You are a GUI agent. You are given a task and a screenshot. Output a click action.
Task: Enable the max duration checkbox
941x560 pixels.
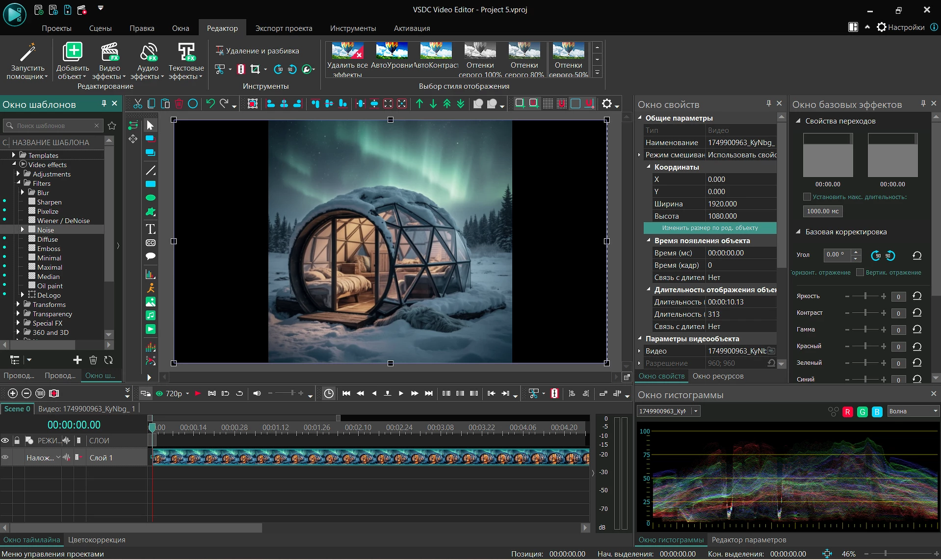(x=807, y=197)
